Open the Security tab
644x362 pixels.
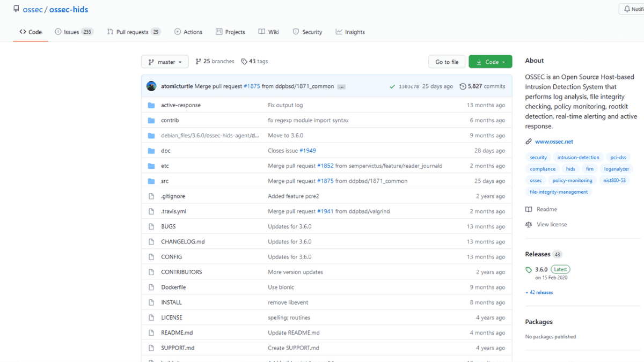[x=308, y=32]
